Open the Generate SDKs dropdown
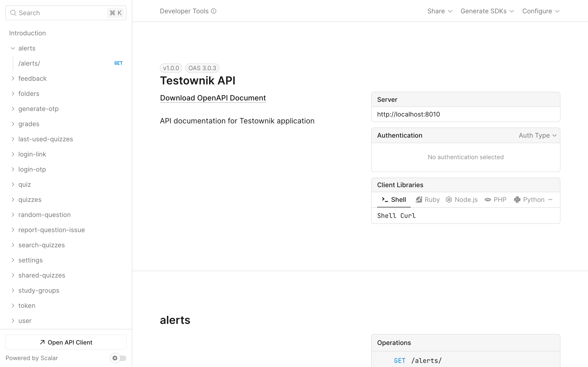Image resolution: width=588 pixels, height=367 pixels. pos(487,11)
